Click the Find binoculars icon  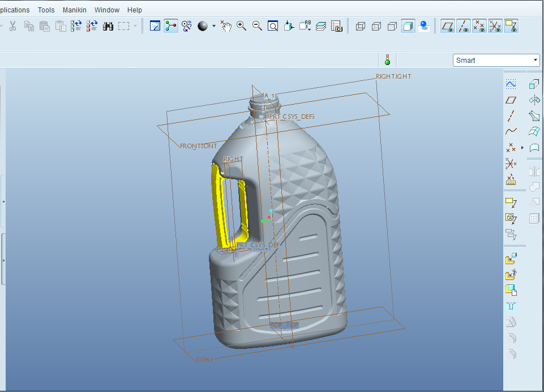[x=108, y=26]
